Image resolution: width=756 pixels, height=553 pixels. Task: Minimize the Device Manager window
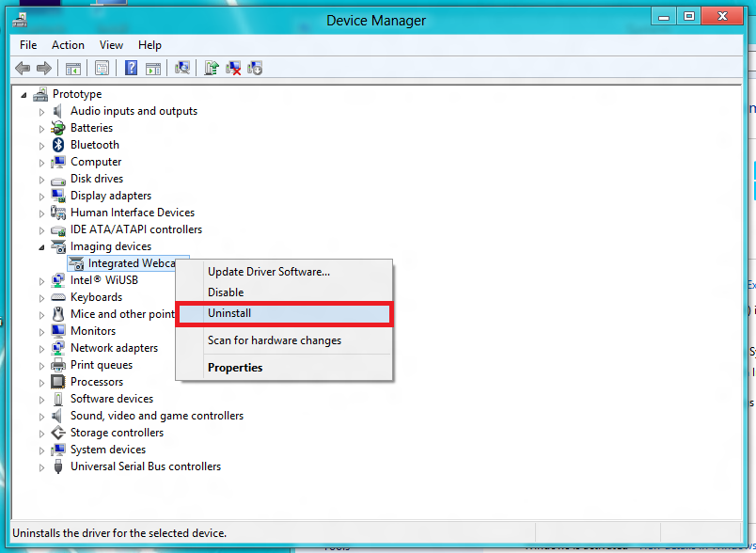(x=664, y=17)
